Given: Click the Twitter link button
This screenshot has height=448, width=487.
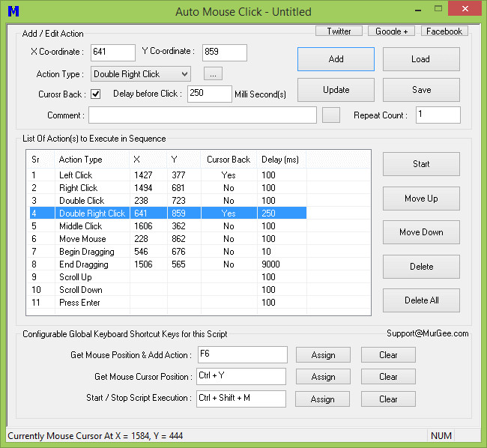Looking at the screenshot, I should (339, 31).
